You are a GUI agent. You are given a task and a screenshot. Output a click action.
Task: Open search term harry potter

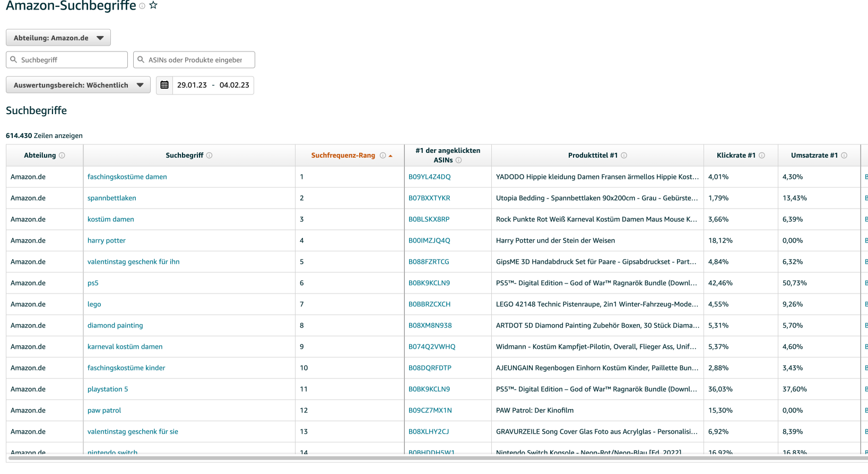pos(107,240)
